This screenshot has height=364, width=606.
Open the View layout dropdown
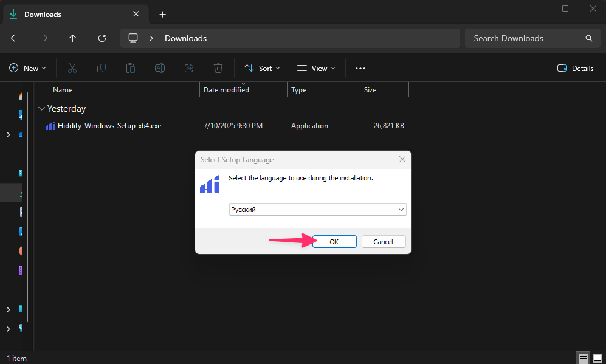tap(316, 69)
